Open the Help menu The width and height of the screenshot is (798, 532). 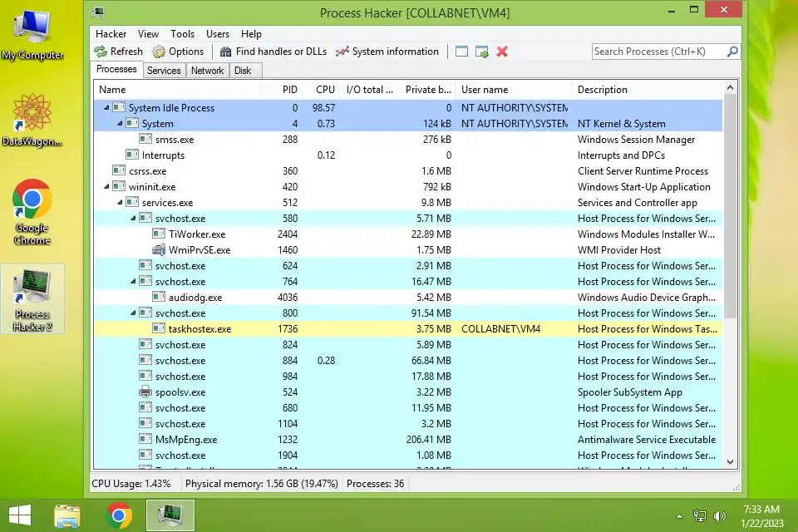tap(251, 34)
